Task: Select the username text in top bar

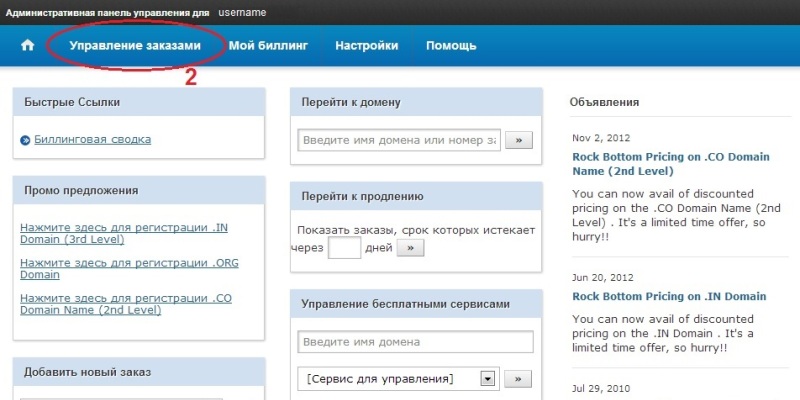Action: [242, 12]
